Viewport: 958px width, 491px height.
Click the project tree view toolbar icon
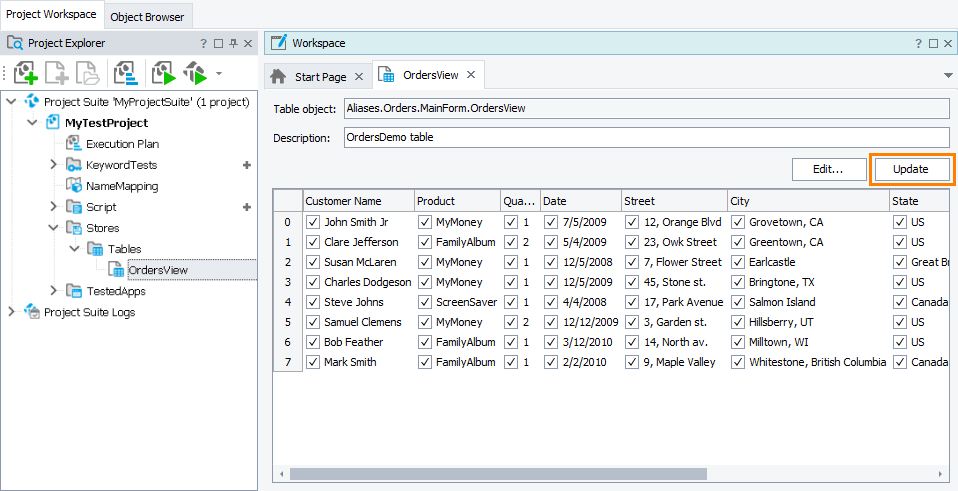[125, 72]
